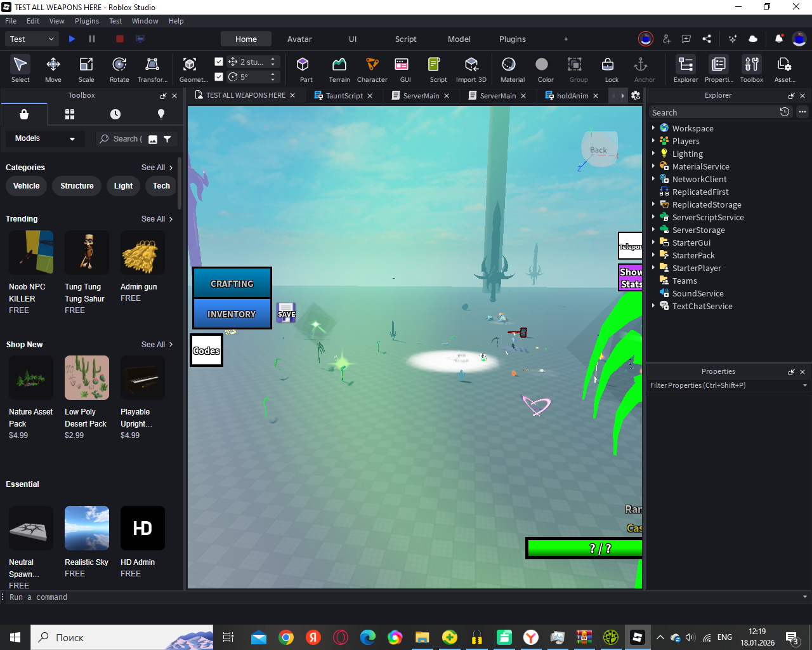This screenshot has width=812, height=650.
Task: Open the Plugins menu
Action: click(87, 21)
